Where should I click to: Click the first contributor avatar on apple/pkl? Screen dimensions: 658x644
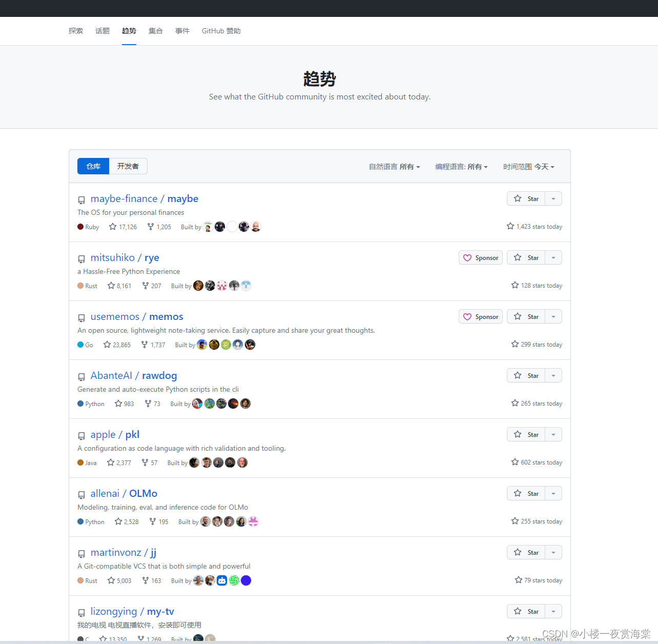coord(194,462)
